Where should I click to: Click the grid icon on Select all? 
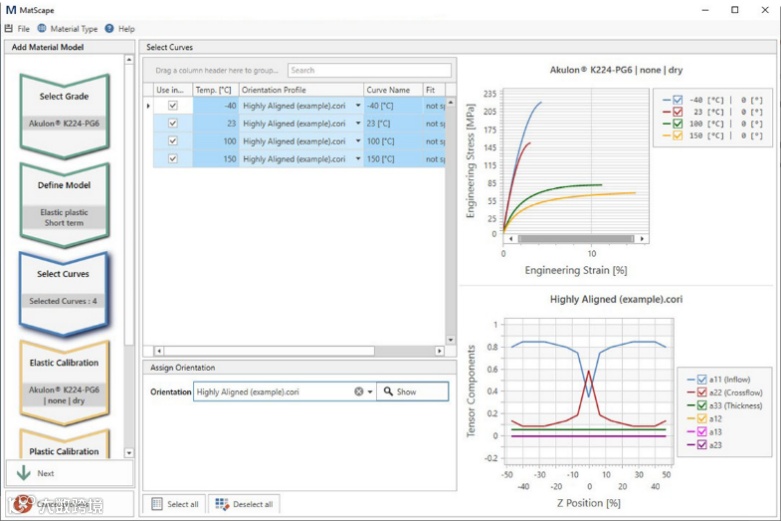coord(157,504)
